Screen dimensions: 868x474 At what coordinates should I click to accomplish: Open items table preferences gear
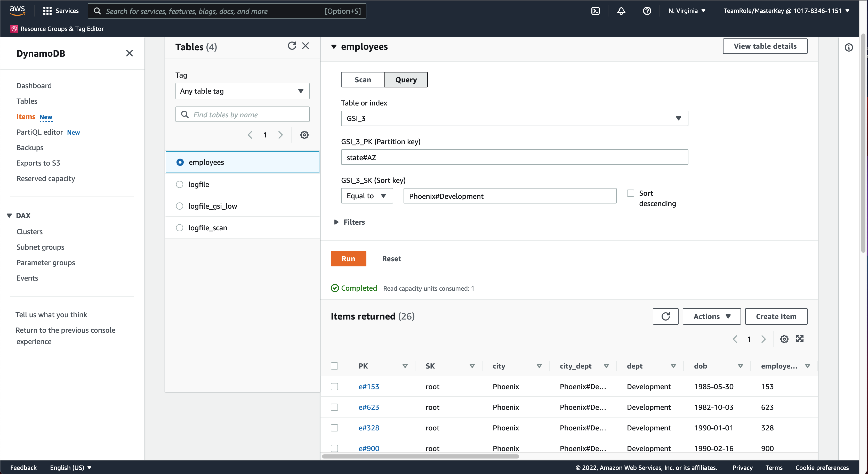click(x=784, y=339)
